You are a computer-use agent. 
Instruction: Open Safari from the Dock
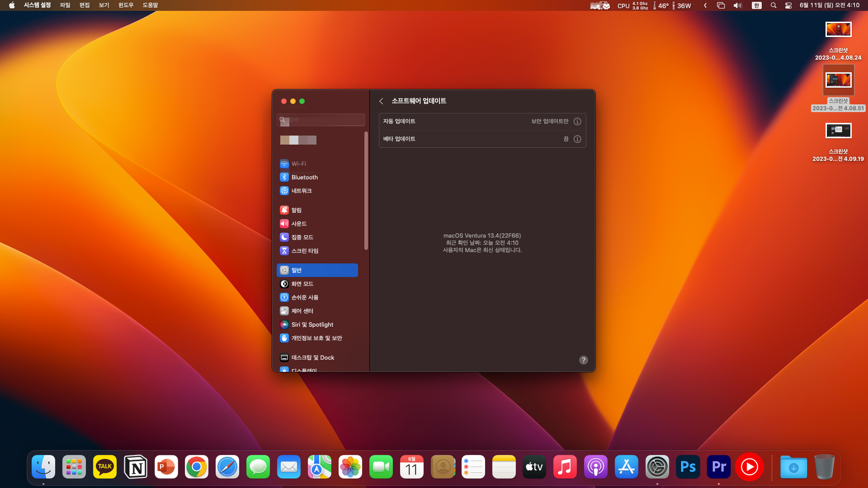(x=227, y=467)
